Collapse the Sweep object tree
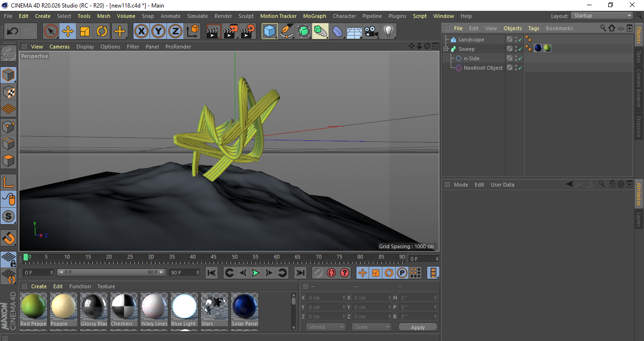The image size is (644, 341). point(446,49)
